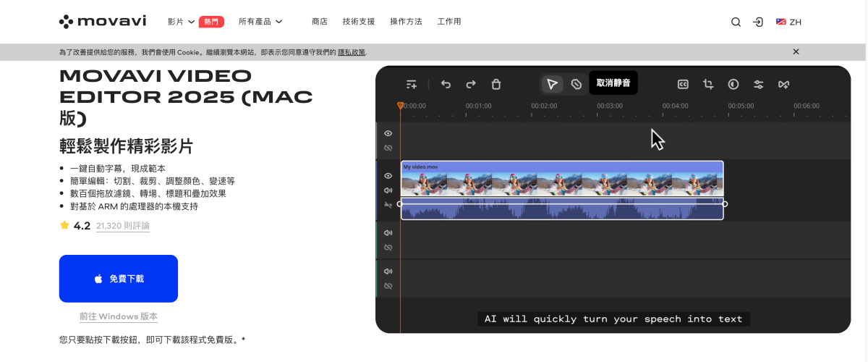The image size is (868, 362).
Task: Click the 00:05:00 mark on timeline ruler
Action: 741,106
